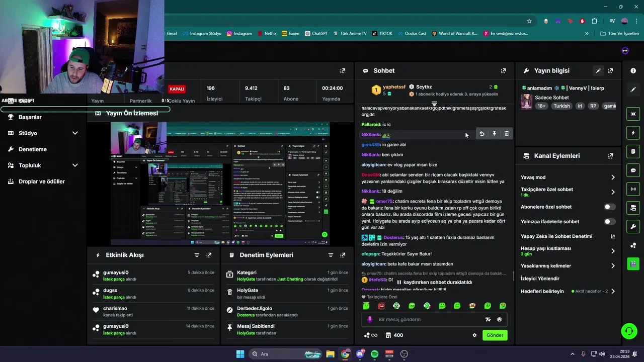Show more bookmarks via double chevron

tap(587, 34)
